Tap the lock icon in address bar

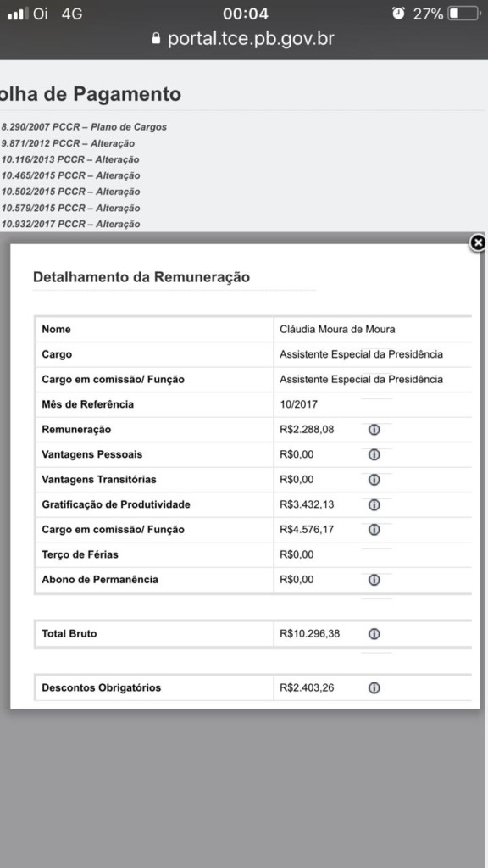point(156,38)
